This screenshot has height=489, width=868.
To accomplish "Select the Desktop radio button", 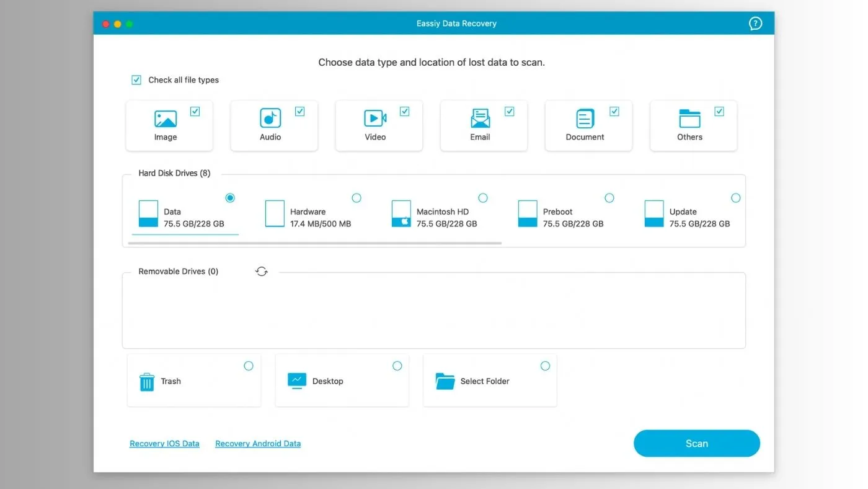I will pos(397,366).
